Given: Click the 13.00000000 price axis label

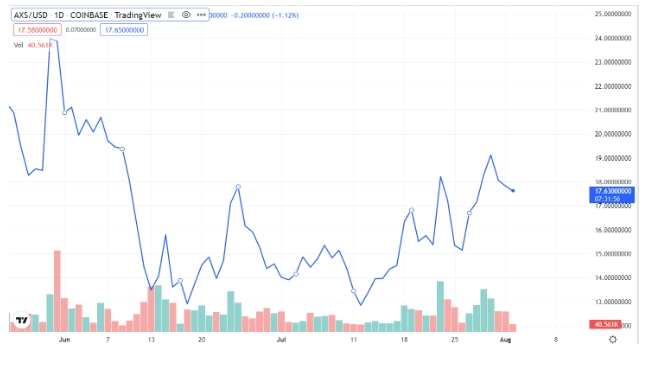Looking at the screenshot, I should [x=613, y=302].
